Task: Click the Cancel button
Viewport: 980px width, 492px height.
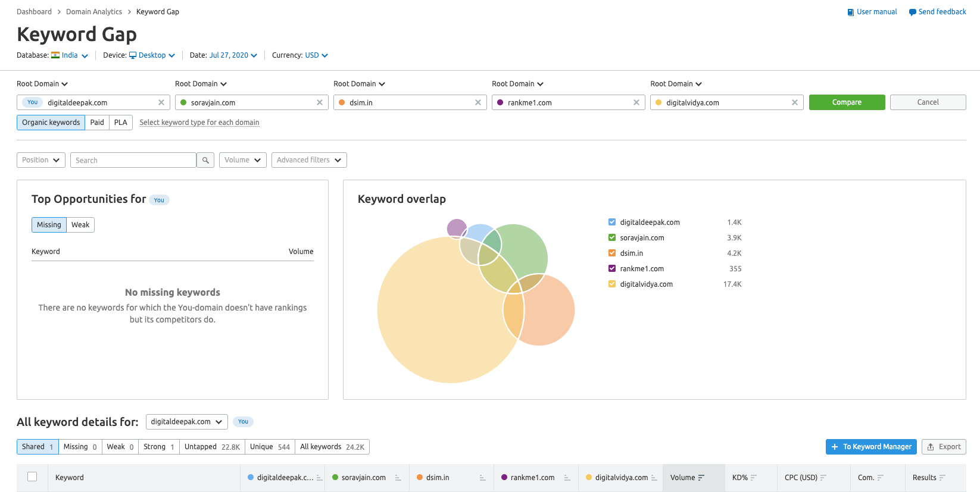Action: click(928, 102)
